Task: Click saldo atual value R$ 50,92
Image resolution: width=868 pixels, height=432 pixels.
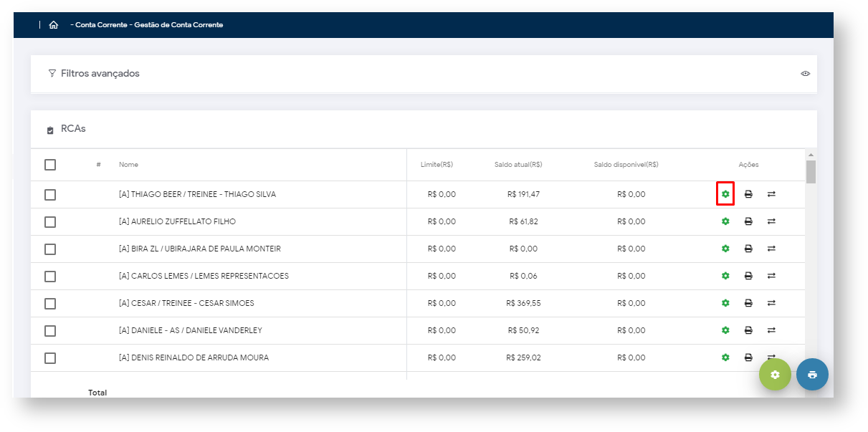Action: coord(523,330)
